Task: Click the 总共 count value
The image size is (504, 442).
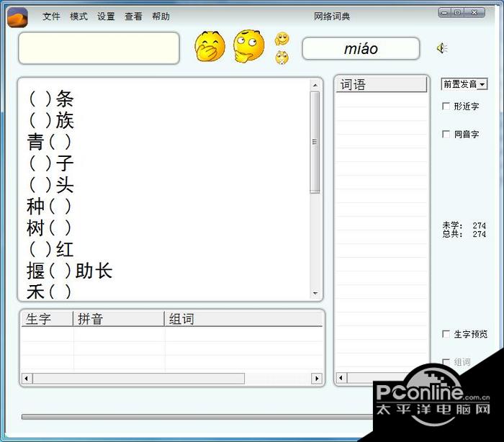Action: 480,234
